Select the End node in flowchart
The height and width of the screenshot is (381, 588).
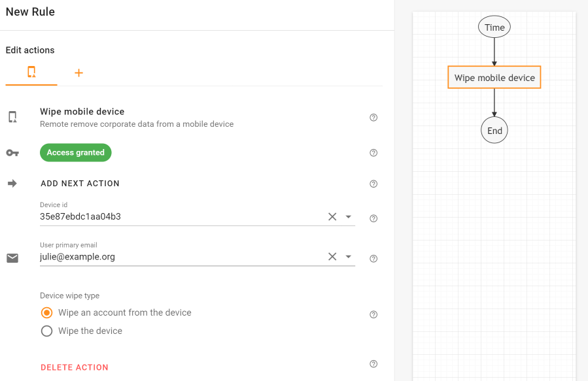494,130
